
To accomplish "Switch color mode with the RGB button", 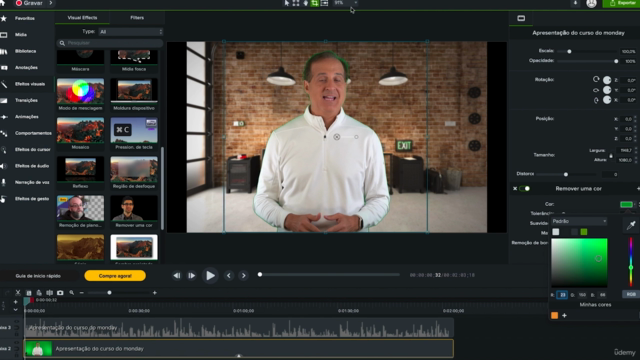I will point(631,294).
